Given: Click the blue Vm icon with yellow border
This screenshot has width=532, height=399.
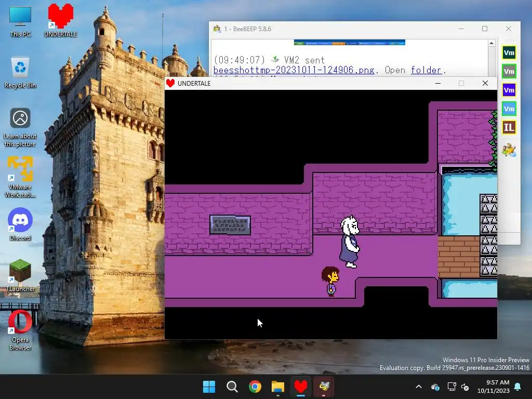Looking at the screenshot, I should click(509, 90).
